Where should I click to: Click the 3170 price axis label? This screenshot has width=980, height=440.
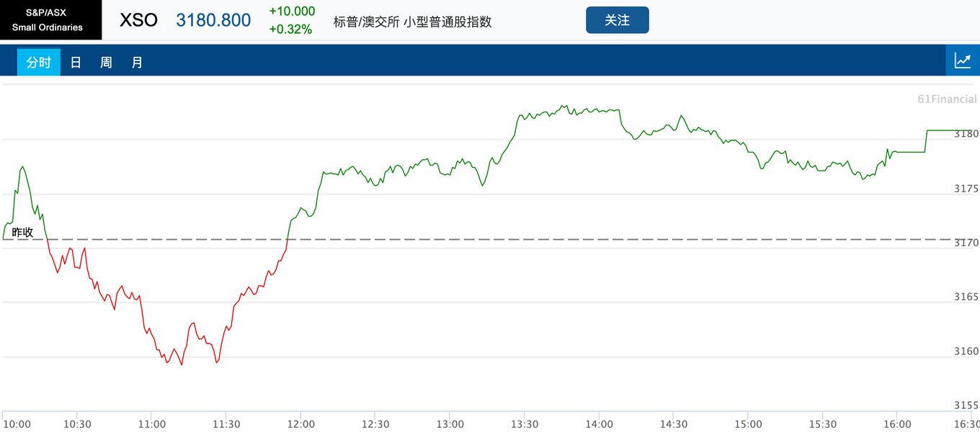[966, 243]
